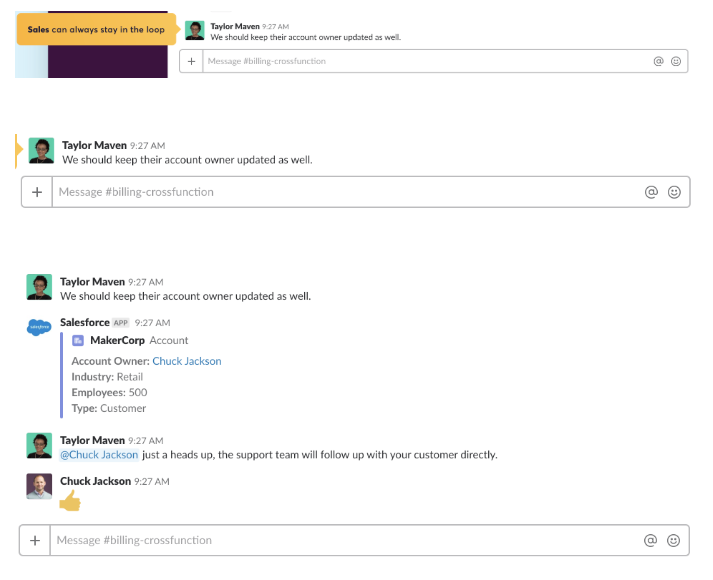Click the @ mention icon in top message box
The width and height of the screenshot is (713, 580).
click(658, 61)
